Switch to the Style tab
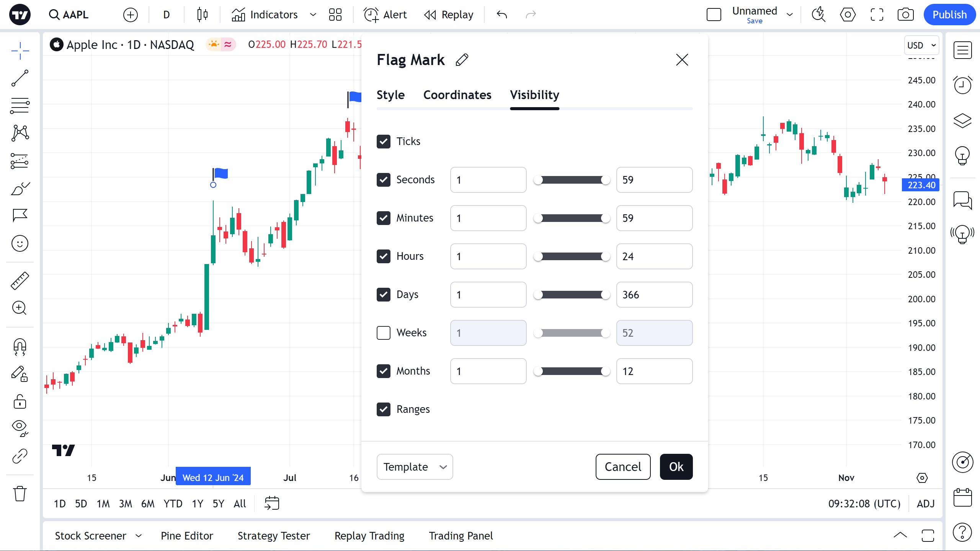 390,95
